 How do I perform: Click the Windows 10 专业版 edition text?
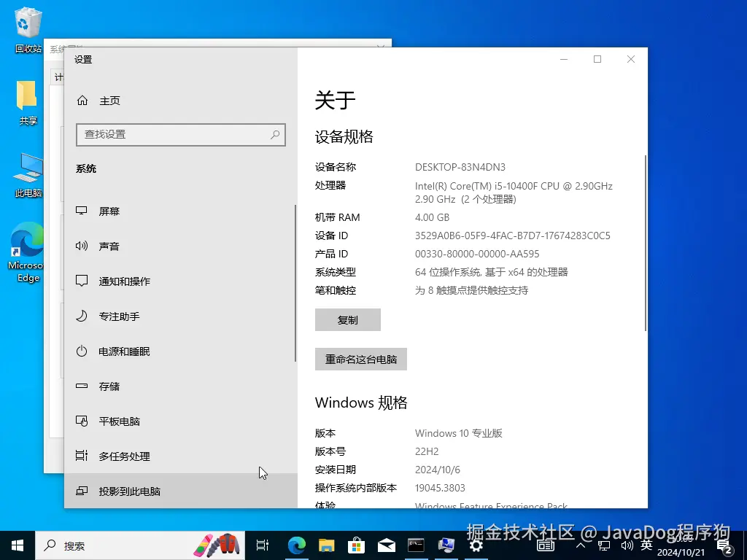pyautogui.click(x=458, y=433)
